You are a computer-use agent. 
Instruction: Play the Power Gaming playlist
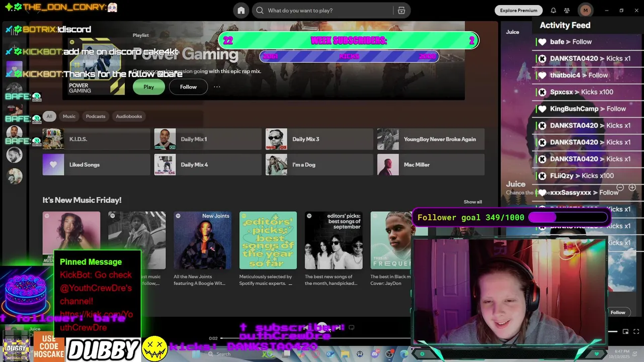tap(148, 87)
